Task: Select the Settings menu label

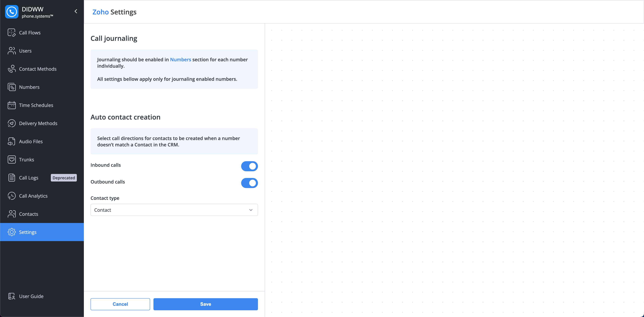Action: tap(28, 232)
